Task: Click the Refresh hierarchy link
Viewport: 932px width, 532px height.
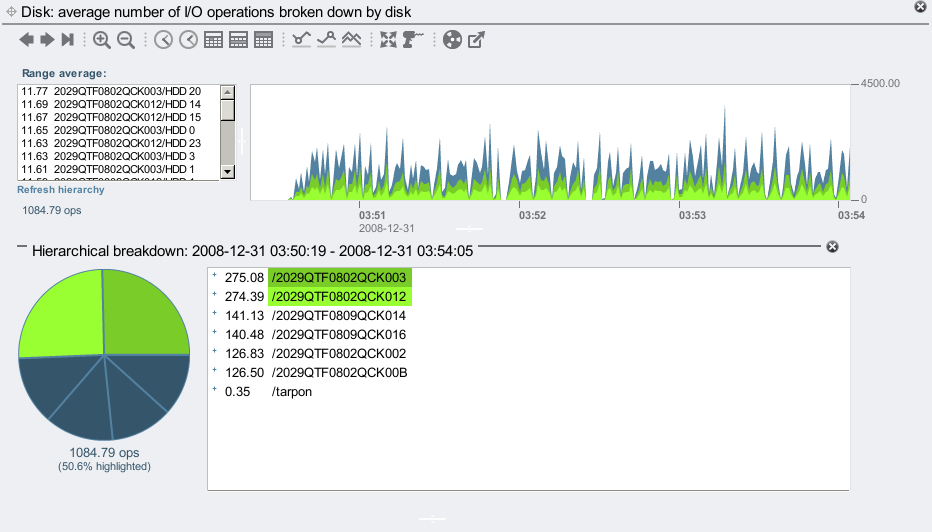Action: [x=60, y=190]
